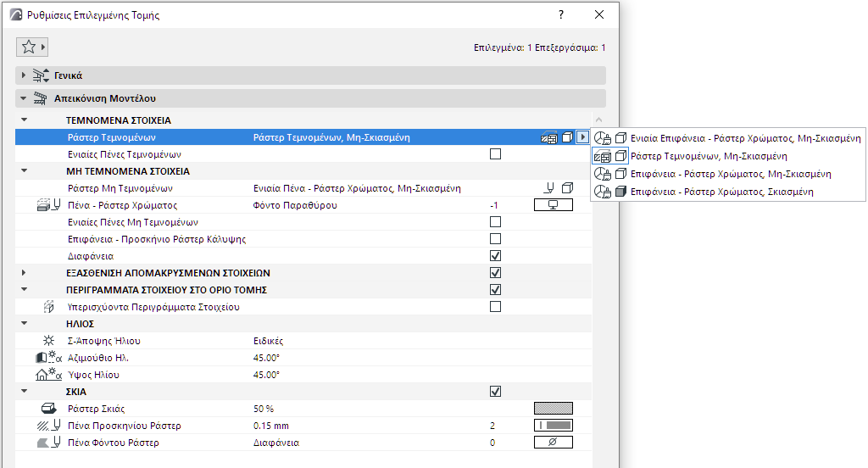Collapse ΠΕΡΙΓΡΑΜΜΑΤΑ ΣΤΟΙΧΕΙΟΥ ΣΤΟ ΟΡΙΟ ΤΟΜΗΣ group
This screenshot has width=868, height=468.
[x=24, y=289]
